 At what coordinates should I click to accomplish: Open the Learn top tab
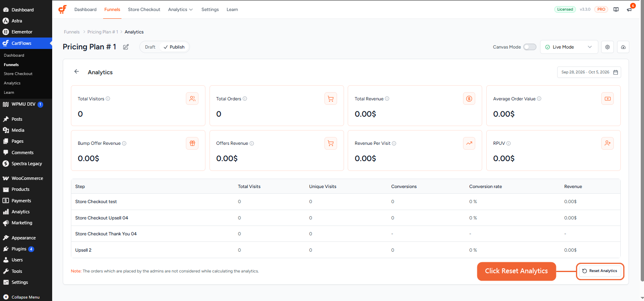point(232,9)
